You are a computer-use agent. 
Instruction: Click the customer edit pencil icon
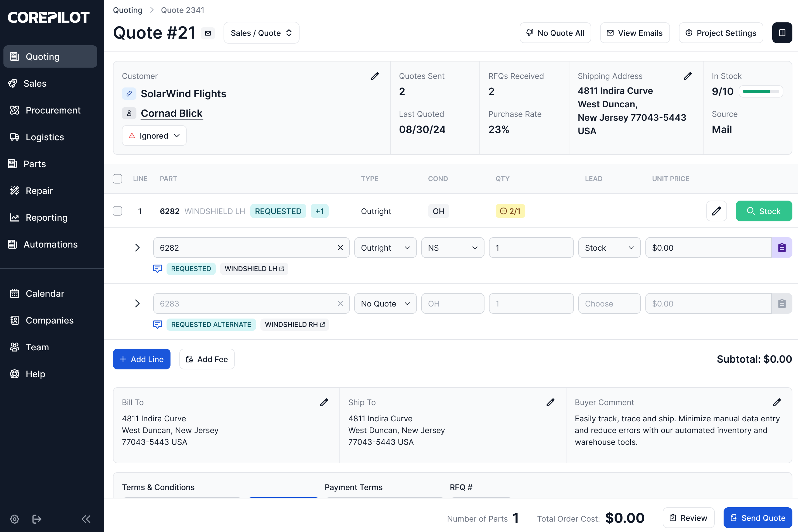pyautogui.click(x=375, y=76)
